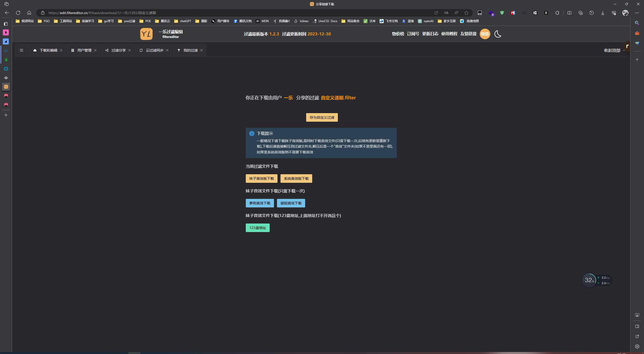Screen dimensions: 644x354
Task: Open the 更新日志 menu item
Action: click(x=430, y=34)
